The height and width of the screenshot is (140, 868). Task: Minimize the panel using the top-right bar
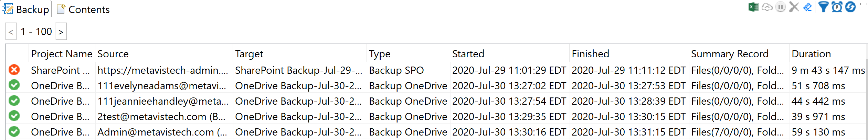pos(863,4)
